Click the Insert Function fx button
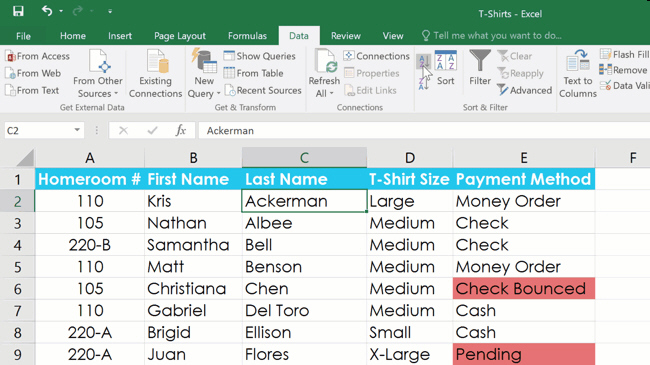The image size is (650, 365). (180, 131)
